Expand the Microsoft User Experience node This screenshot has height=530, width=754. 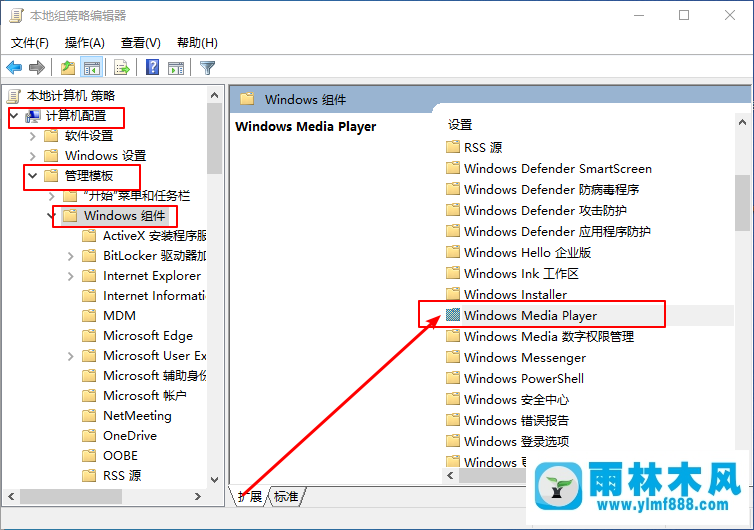click(x=71, y=356)
